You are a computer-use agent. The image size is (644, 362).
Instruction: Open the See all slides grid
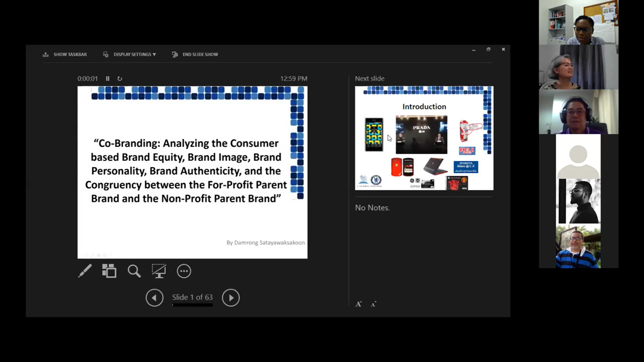(x=109, y=271)
